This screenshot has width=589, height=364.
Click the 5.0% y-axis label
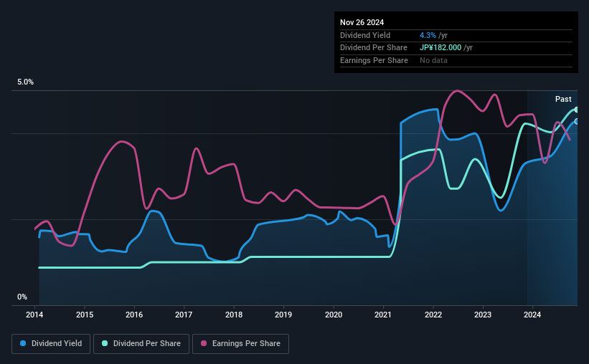coord(25,82)
